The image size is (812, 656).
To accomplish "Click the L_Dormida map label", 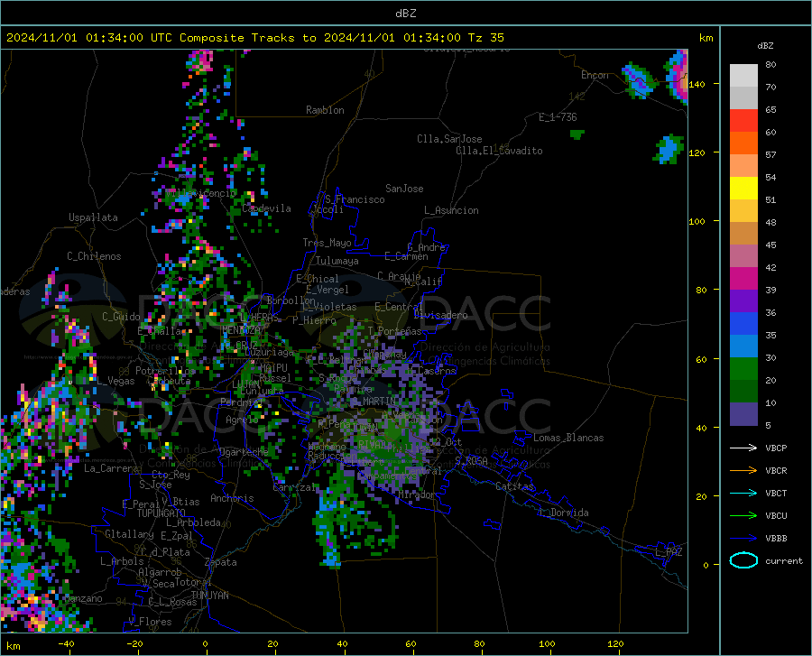I will point(564,513).
